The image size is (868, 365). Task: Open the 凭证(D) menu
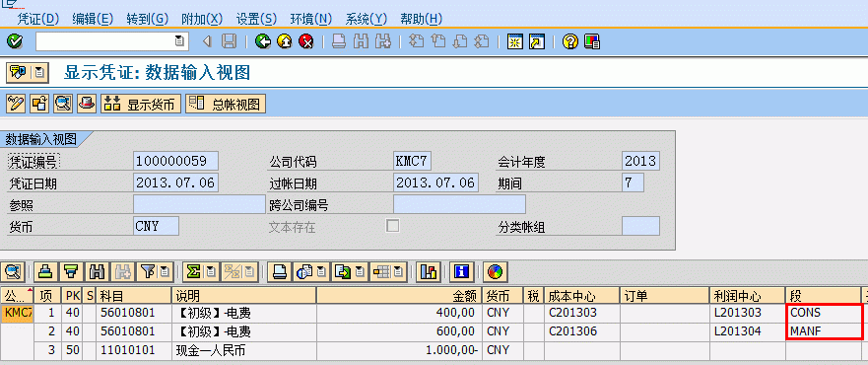point(38,19)
